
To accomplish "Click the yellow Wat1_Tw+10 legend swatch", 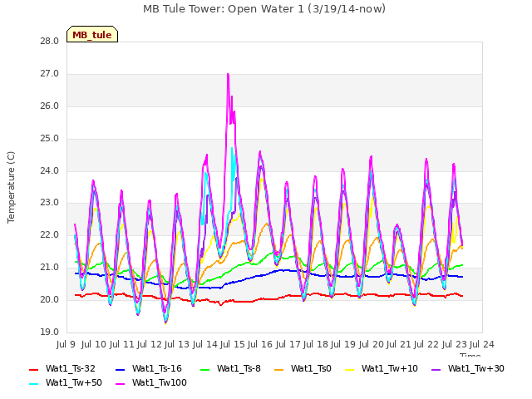I will 349,369.
